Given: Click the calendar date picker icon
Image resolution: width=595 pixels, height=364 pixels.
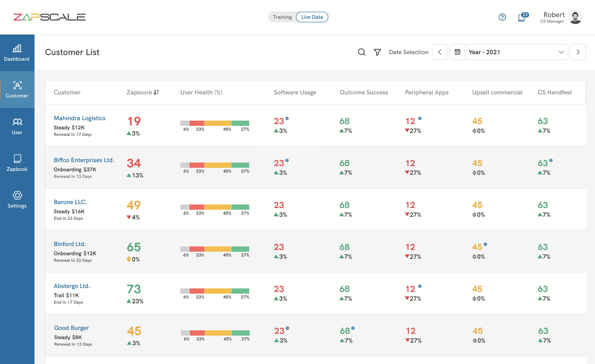Looking at the screenshot, I should coord(457,52).
